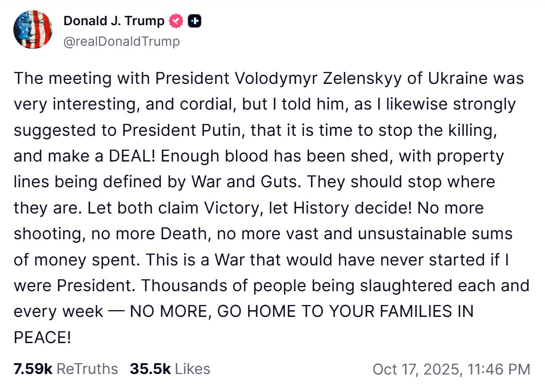The height and width of the screenshot is (392, 545).
Task: View the 7.59k ReTruths count
Action: click(33, 369)
